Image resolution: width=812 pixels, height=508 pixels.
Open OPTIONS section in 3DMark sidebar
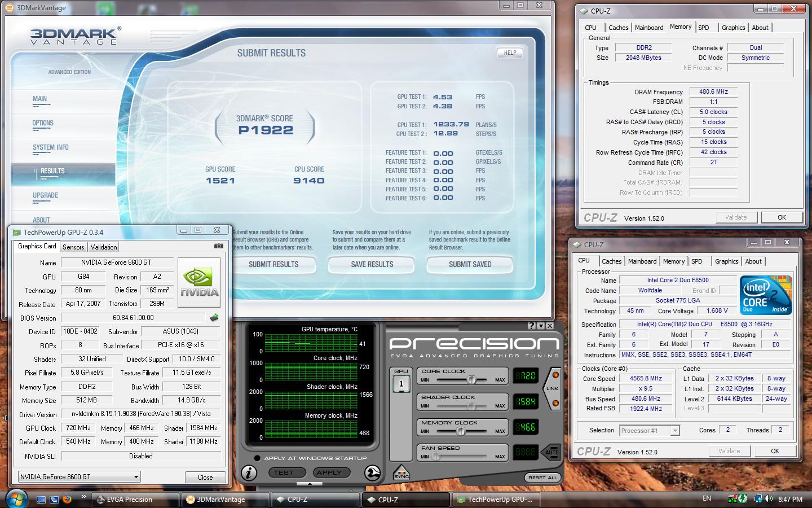click(43, 123)
